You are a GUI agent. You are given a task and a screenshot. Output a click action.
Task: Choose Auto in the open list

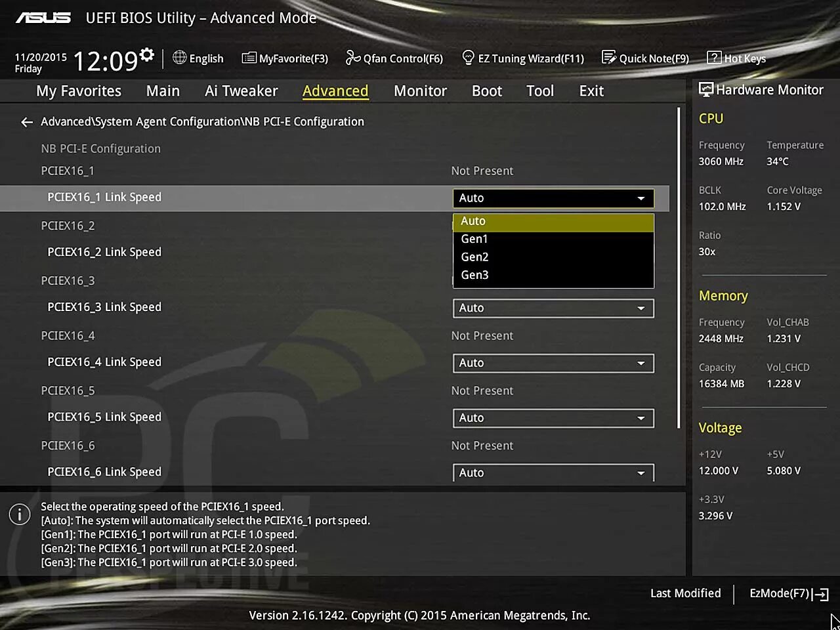pyautogui.click(x=553, y=222)
